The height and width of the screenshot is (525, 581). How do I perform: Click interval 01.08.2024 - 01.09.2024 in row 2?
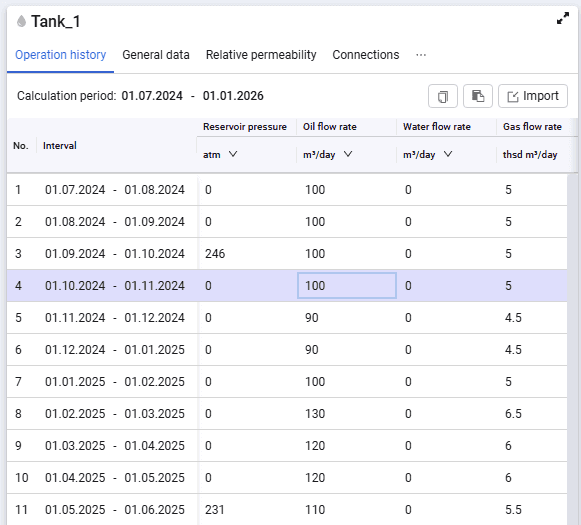(x=115, y=222)
